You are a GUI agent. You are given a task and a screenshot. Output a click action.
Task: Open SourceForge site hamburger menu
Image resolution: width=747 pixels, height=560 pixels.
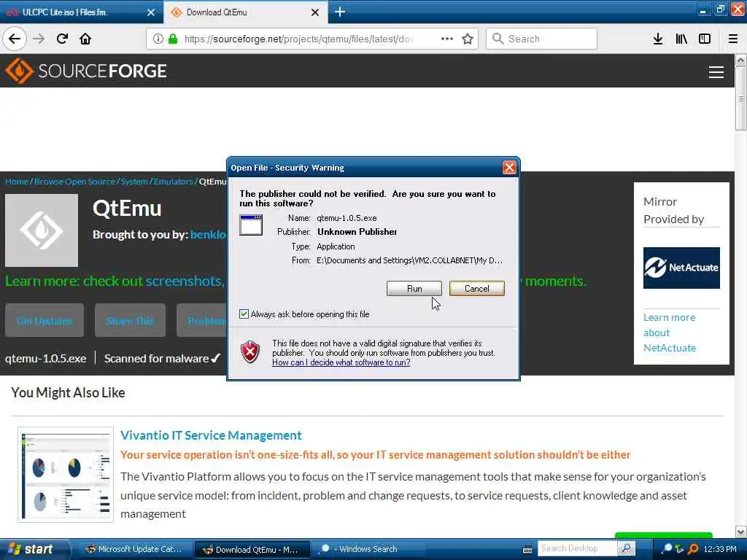(716, 72)
